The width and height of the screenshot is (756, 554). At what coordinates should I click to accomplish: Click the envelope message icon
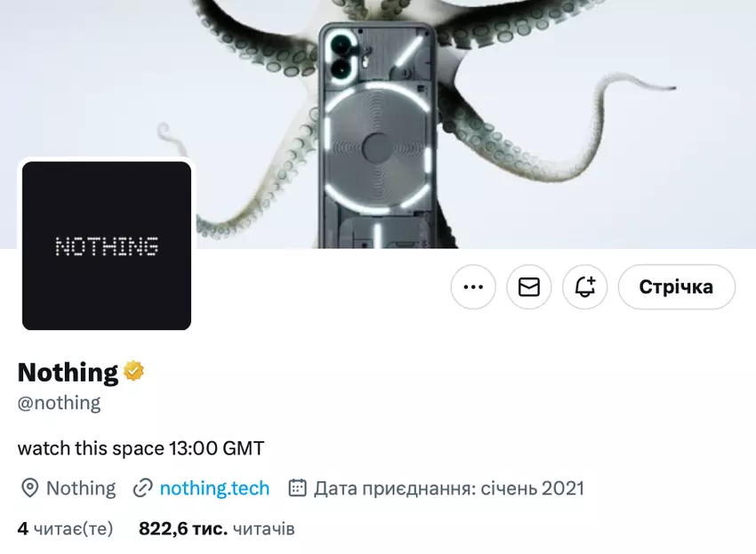point(529,287)
